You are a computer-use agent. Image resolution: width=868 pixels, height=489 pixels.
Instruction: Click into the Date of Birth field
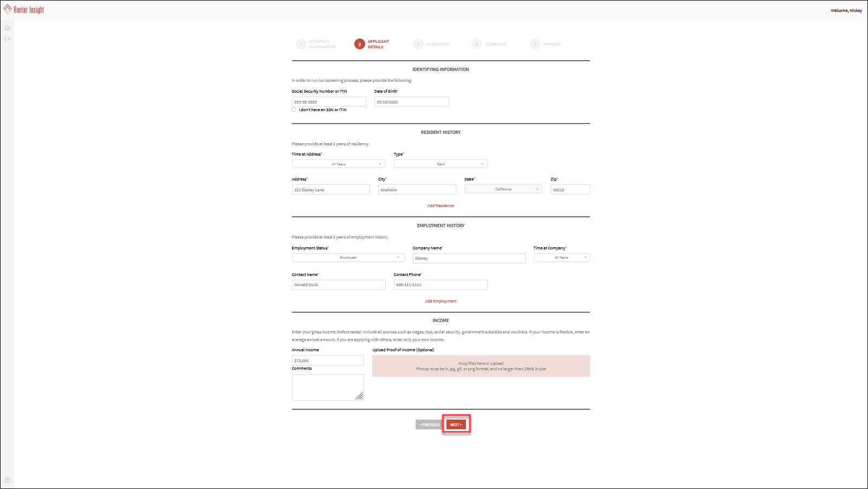pos(412,102)
